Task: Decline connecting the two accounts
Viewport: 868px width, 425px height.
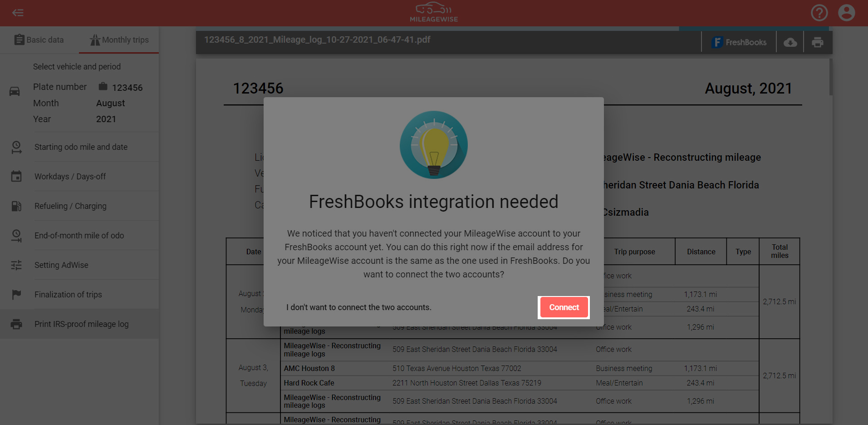Action: coord(358,307)
